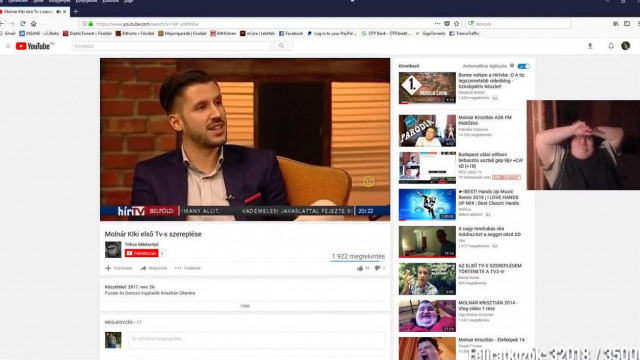
Task: Click the add public comment field
Action: point(256,340)
